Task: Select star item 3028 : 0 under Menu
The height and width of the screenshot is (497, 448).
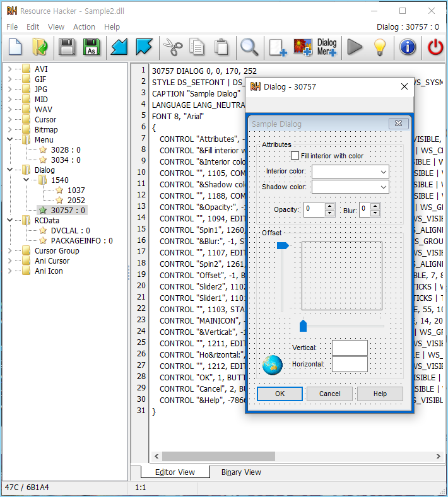Action: tap(66, 150)
